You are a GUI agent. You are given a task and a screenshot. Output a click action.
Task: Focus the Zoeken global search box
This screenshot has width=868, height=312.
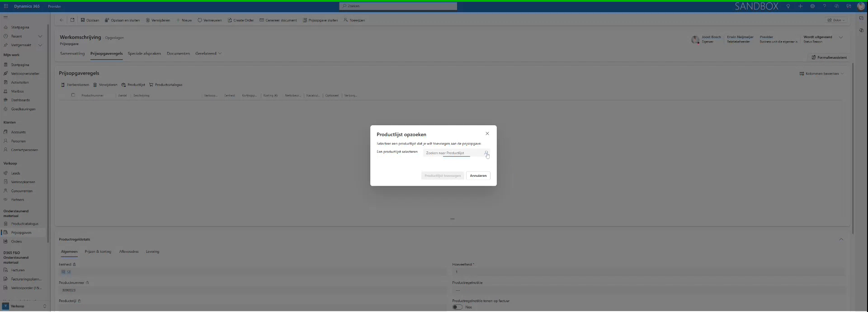[x=398, y=6]
